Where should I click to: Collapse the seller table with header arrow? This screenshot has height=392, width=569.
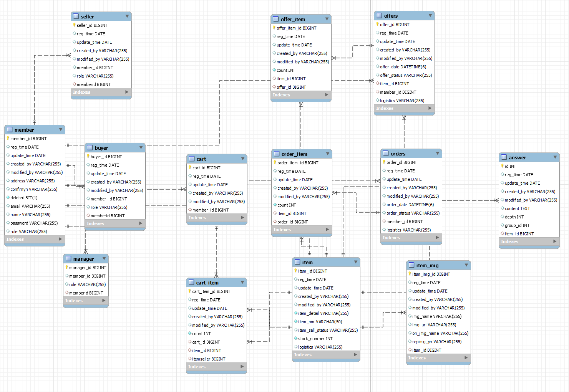(127, 17)
